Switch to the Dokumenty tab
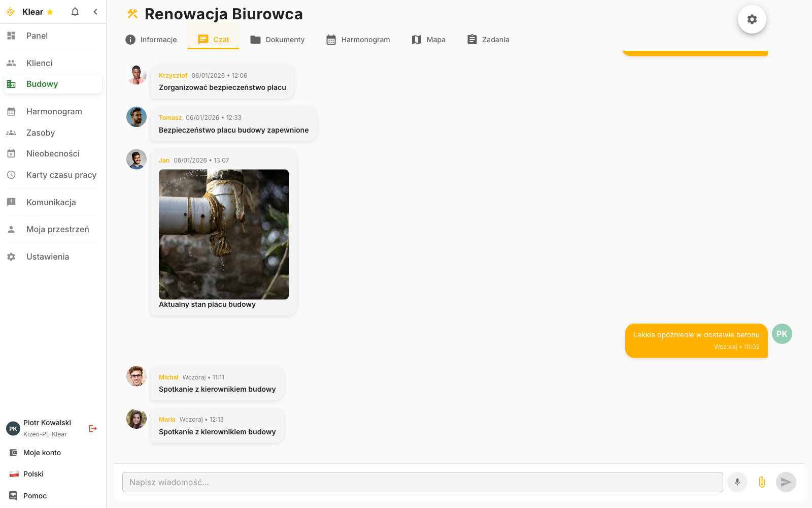 click(278, 40)
